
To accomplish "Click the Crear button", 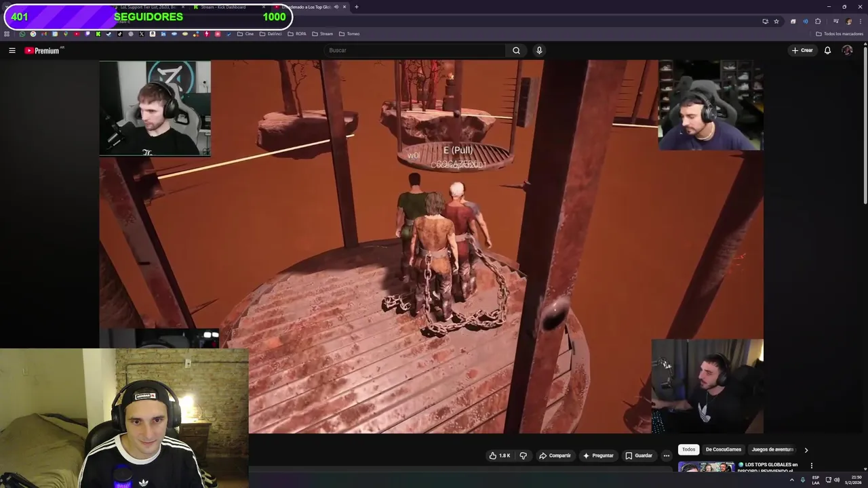I will pos(802,50).
